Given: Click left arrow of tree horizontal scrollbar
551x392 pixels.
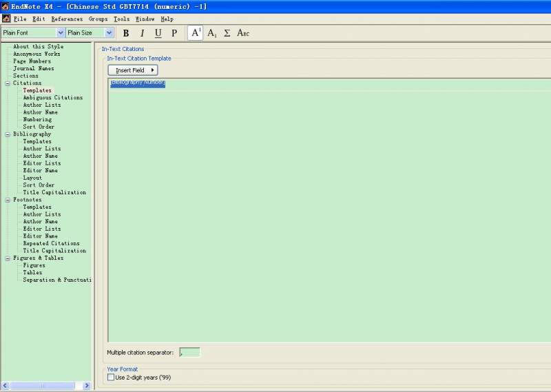Looking at the screenshot, I should pyautogui.click(x=5, y=386).
